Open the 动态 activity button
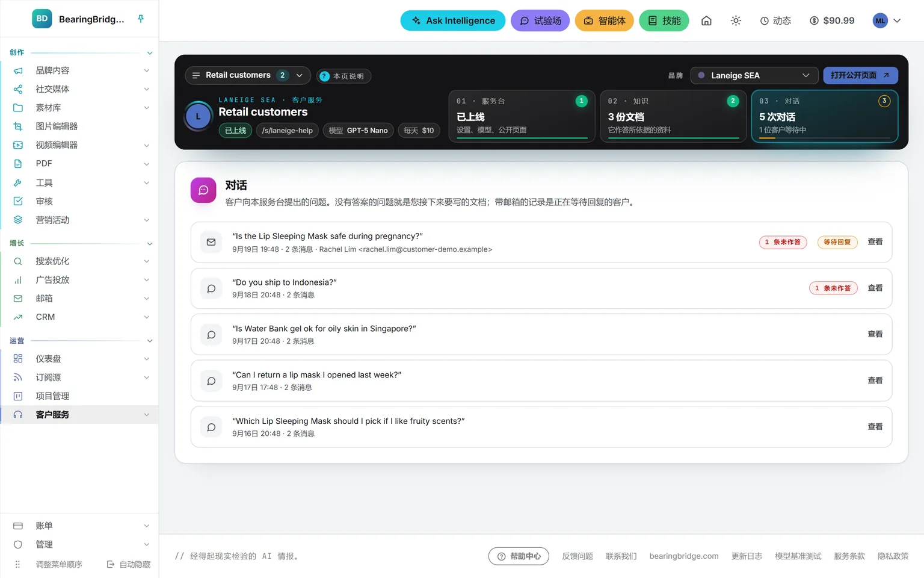The width and height of the screenshot is (924, 578). [775, 20]
